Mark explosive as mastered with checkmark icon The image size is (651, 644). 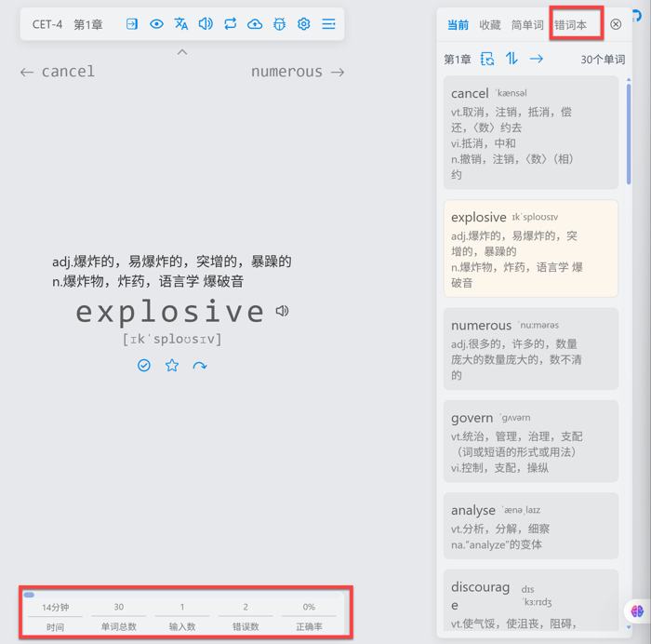144,365
